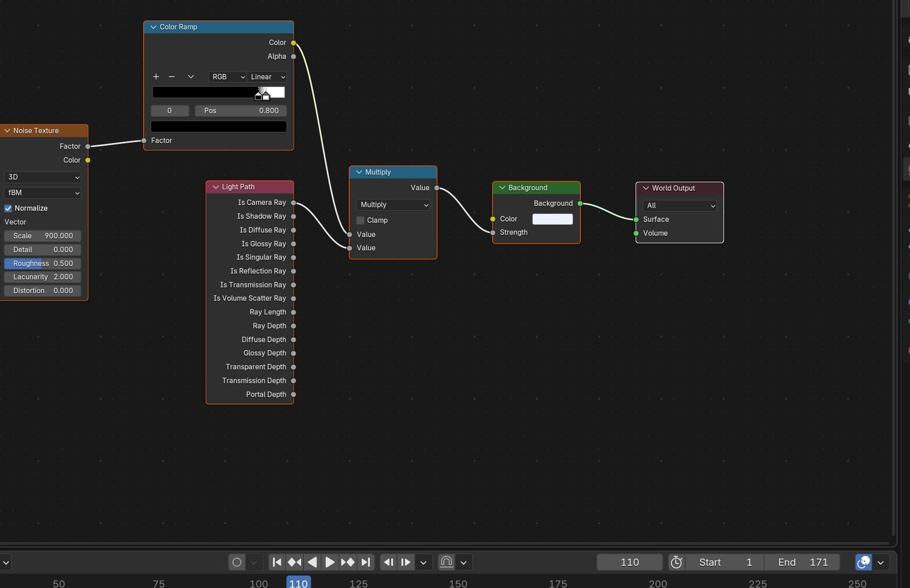The image size is (910, 588).
Task: Open auto keying options dropdown
Action: [254, 562]
